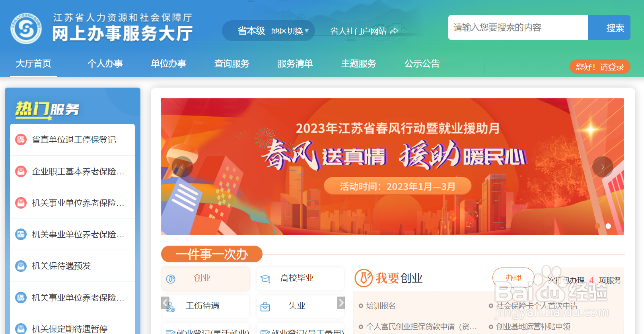Image resolution: width=644 pixels, height=334 pixels.
Task: Click the icon beside 机关保待遇预发
Action: point(21,266)
